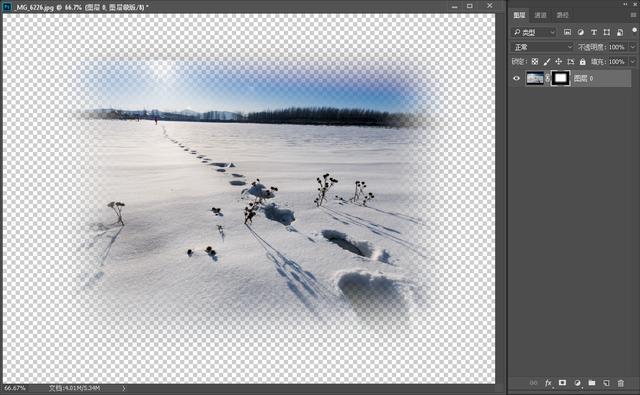Screen dimensions: 640x395
Task: Open the layer filter type dropdown
Action: [534, 32]
